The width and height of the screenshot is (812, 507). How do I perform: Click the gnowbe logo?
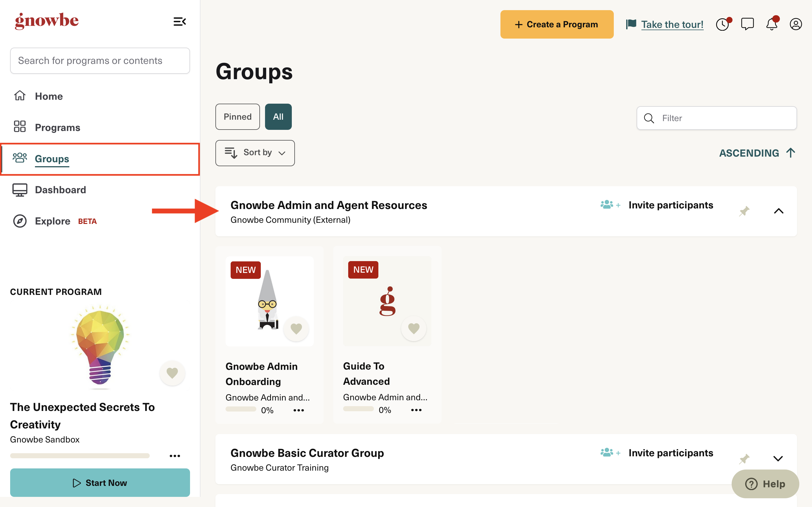(47, 21)
